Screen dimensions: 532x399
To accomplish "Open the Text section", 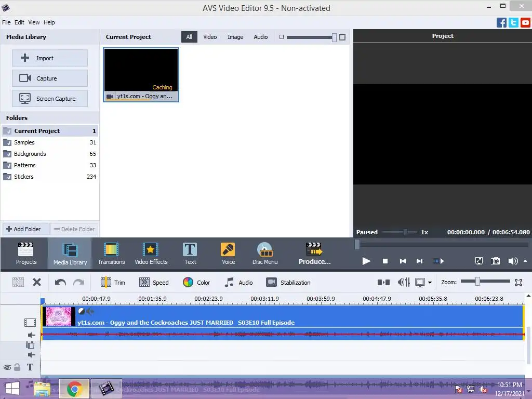I will coord(190,254).
